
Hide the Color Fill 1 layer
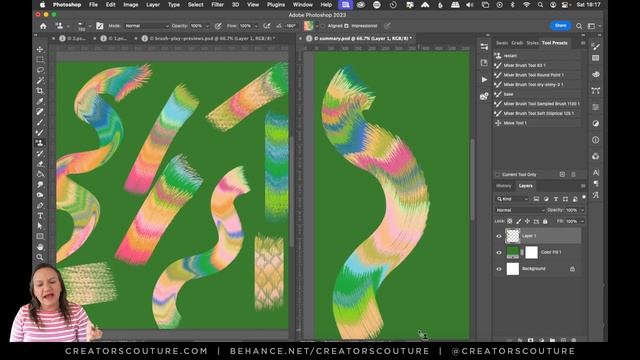click(x=499, y=252)
